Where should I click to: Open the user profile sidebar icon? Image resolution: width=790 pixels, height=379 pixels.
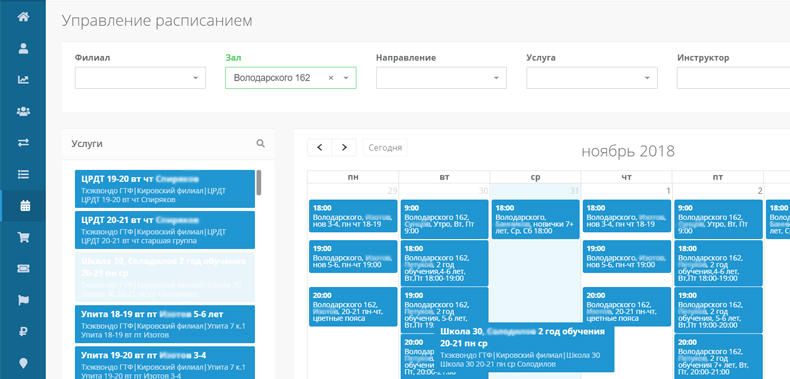23,48
